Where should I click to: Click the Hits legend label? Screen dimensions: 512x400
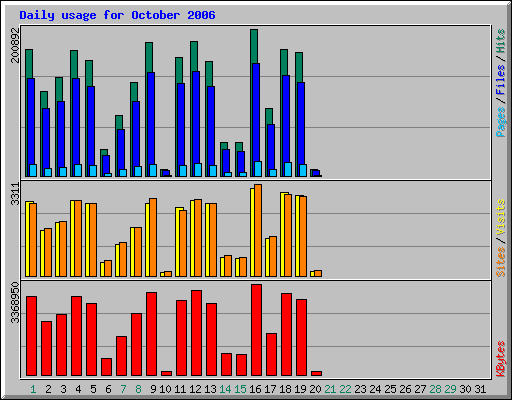click(x=500, y=41)
